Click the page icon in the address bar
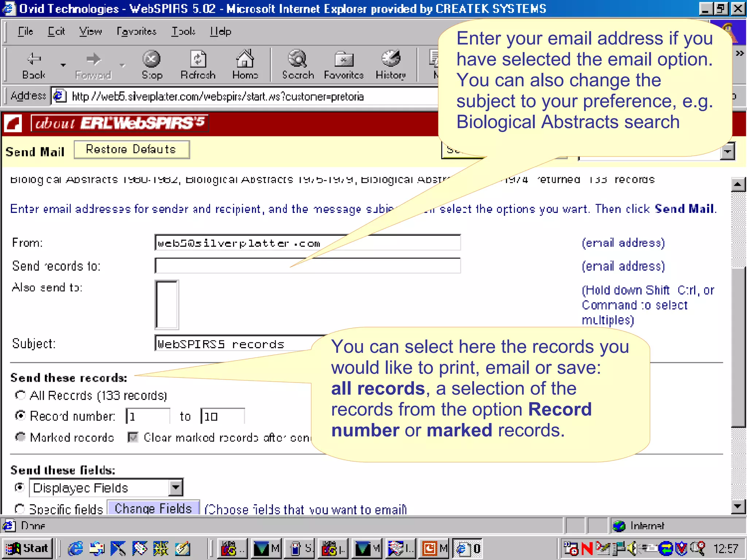 [60, 96]
